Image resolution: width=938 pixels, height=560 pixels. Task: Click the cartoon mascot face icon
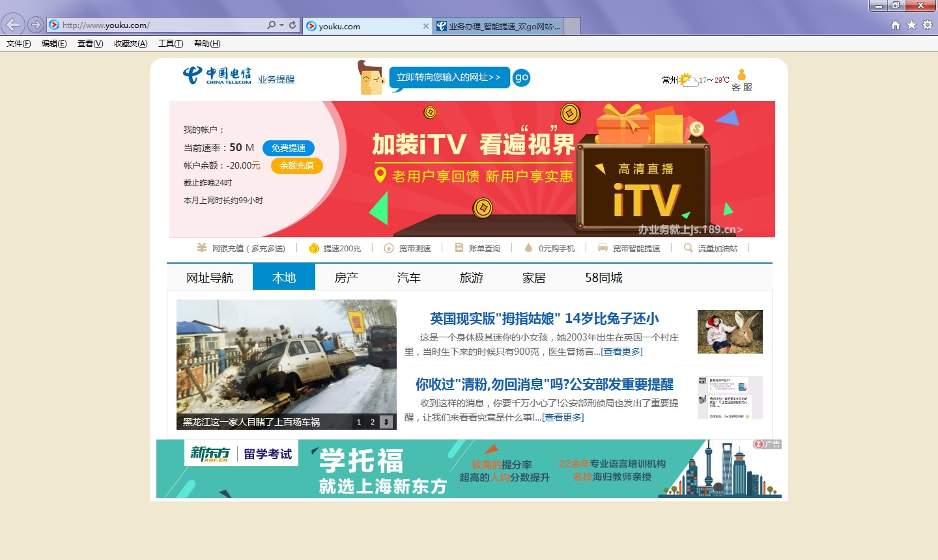(x=371, y=78)
